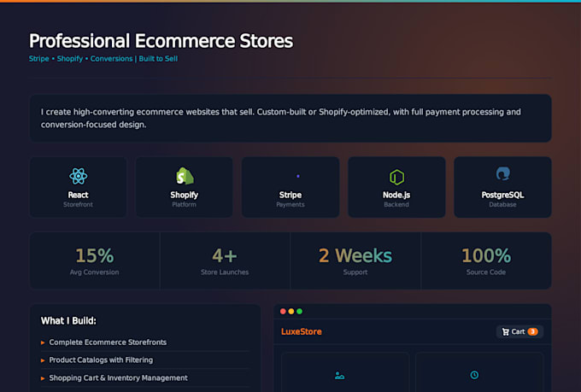Click the Complete Ecommerce Storefronts item
581x392 pixels.
pos(108,342)
